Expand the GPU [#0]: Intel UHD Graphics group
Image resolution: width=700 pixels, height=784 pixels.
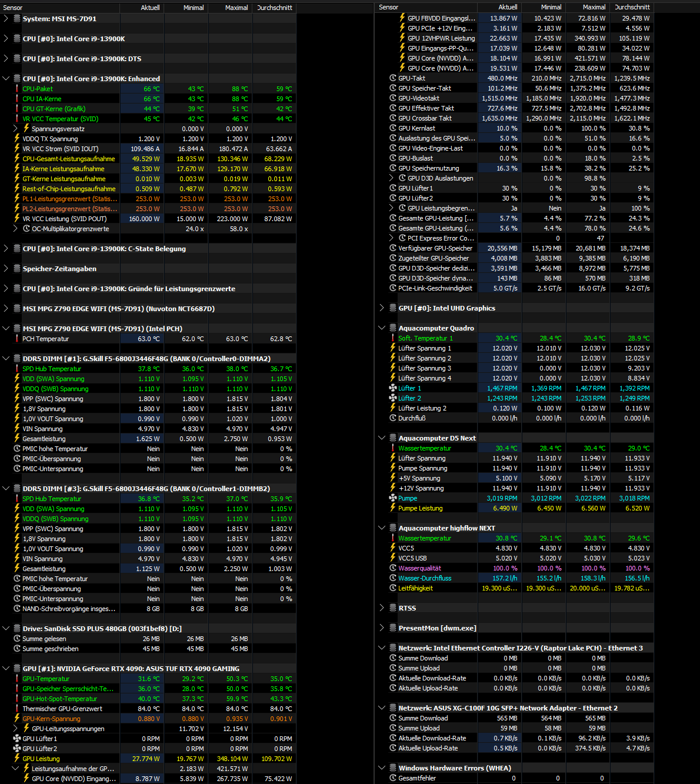click(382, 308)
